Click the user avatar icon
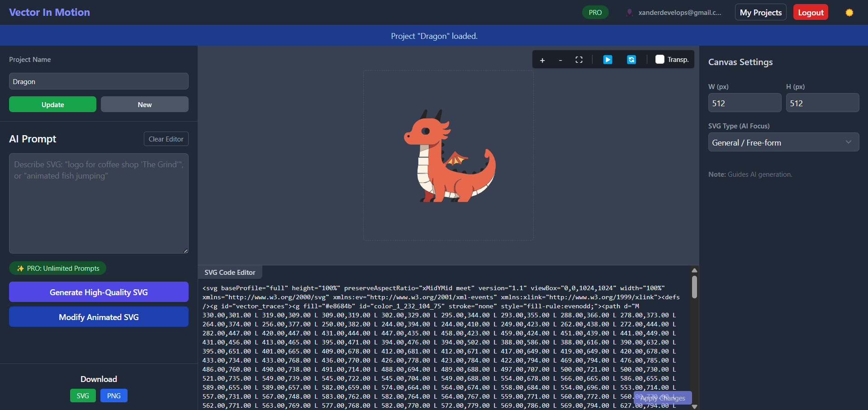This screenshot has height=410, width=868. coord(629,13)
